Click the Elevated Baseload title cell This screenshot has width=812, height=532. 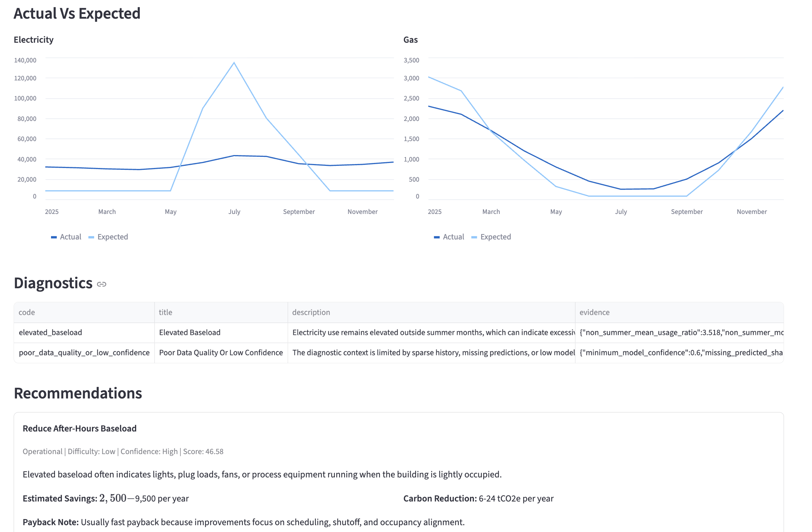[190, 332]
